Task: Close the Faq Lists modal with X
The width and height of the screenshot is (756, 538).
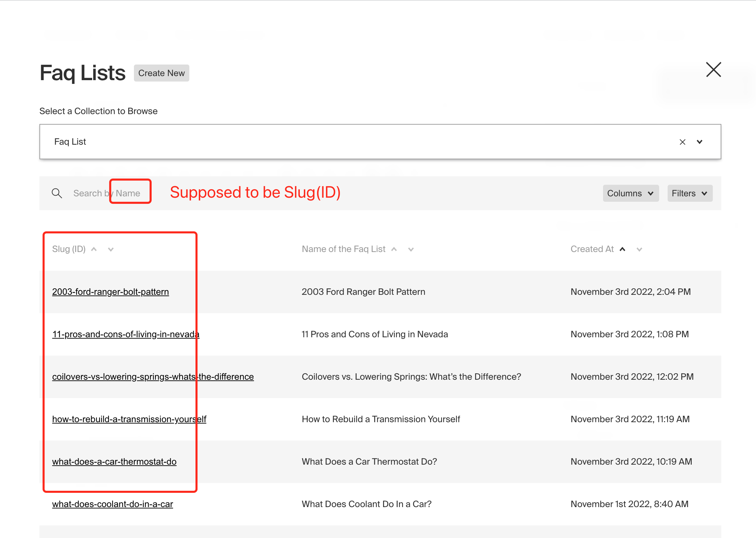Action: (x=713, y=70)
